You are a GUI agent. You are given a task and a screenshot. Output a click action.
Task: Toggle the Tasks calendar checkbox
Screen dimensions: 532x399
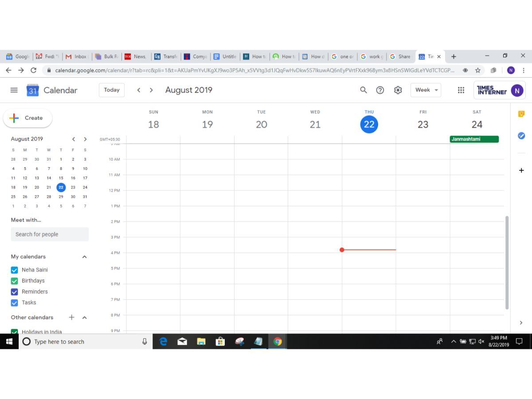(x=14, y=303)
